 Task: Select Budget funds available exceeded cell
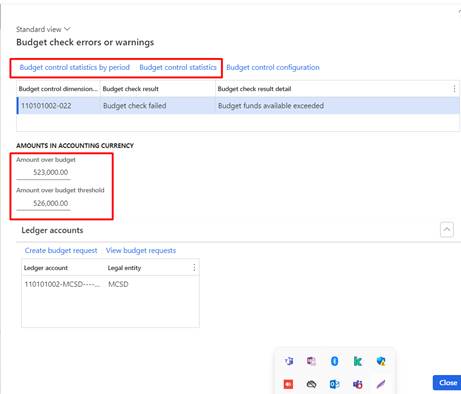337,106
